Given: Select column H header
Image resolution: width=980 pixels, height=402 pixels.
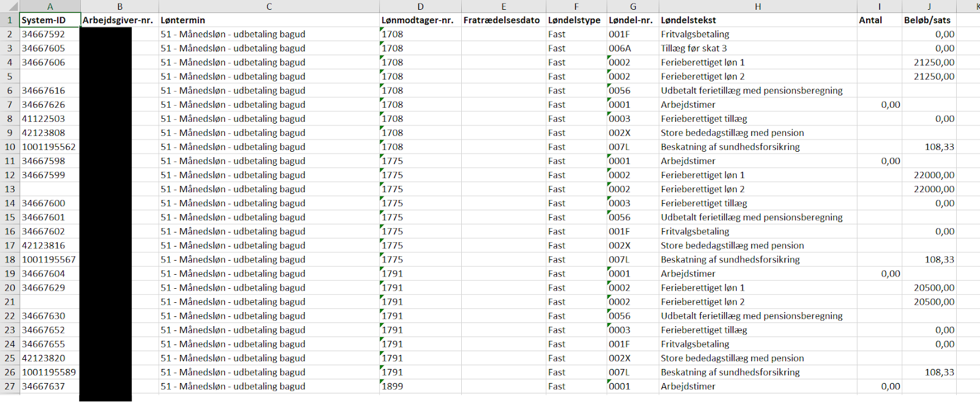Looking at the screenshot, I should pyautogui.click(x=758, y=6).
